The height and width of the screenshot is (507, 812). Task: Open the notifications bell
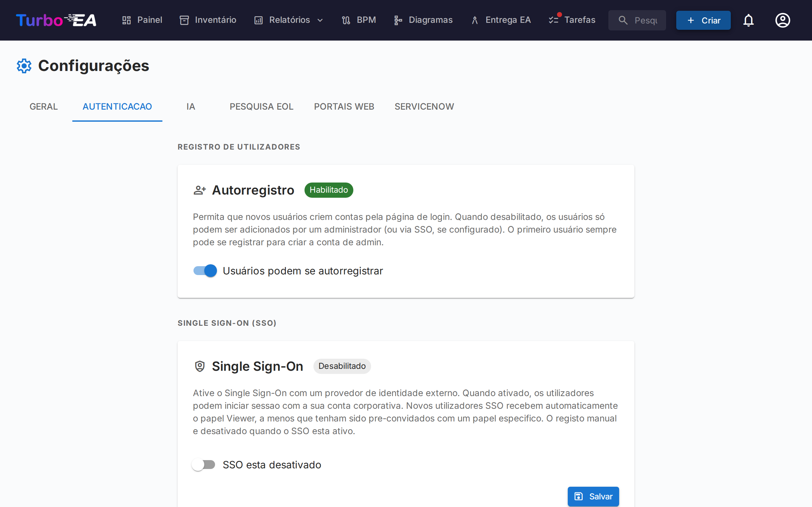(x=749, y=20)
